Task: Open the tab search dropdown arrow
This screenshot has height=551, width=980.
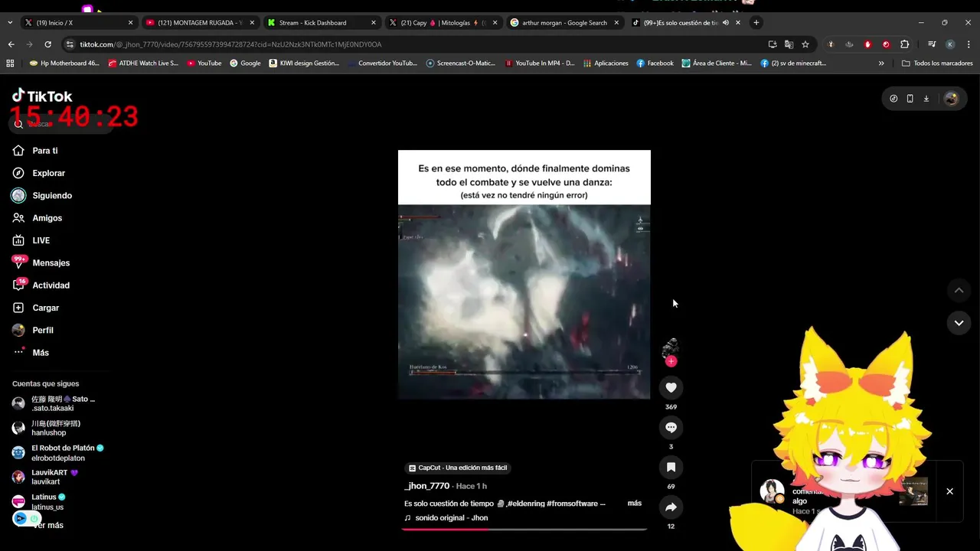Action: 9,22
